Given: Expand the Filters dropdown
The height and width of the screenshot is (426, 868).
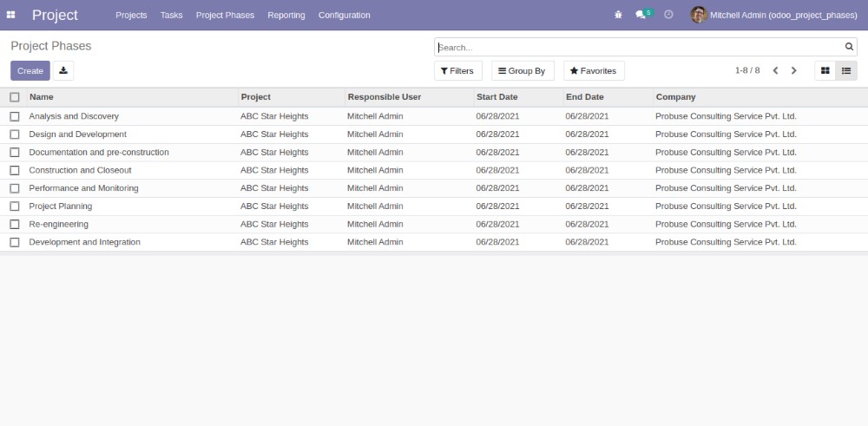Looking at the screenshot, I should [457, 70].
